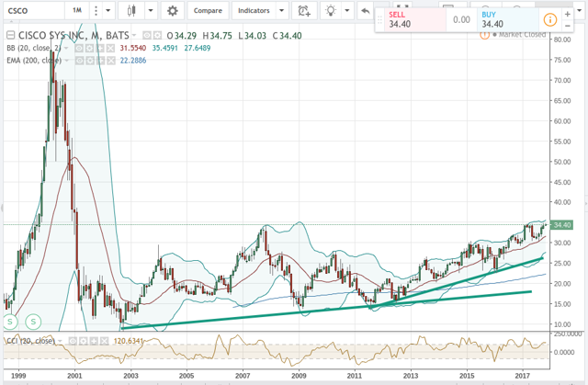Click the first green S marker on chart
588x385 pixels.
pos(11,322)
